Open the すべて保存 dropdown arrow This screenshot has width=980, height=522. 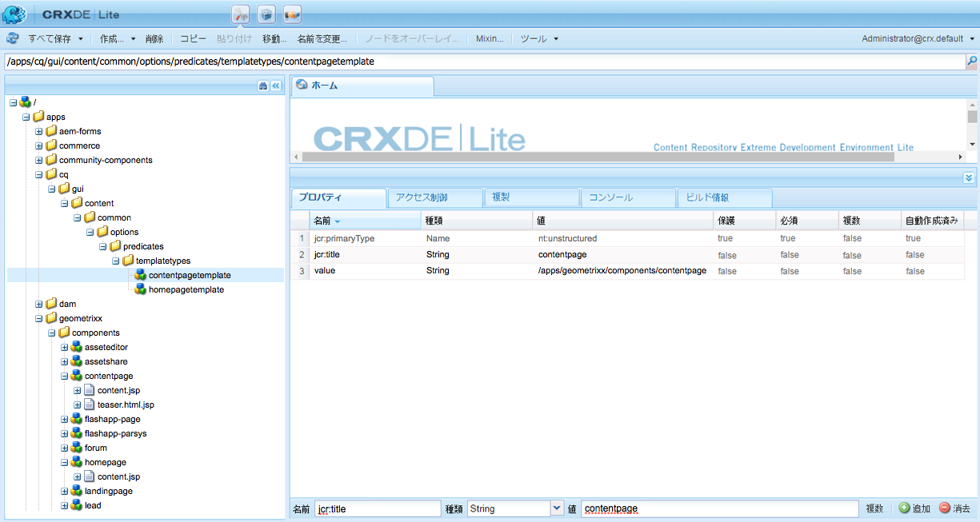81,38
